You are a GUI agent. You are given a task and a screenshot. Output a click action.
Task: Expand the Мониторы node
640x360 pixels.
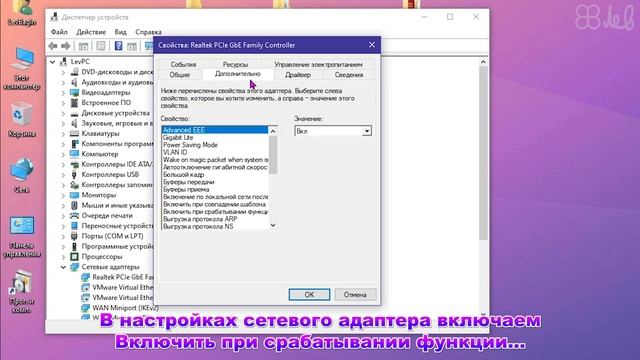pos(63,196)
